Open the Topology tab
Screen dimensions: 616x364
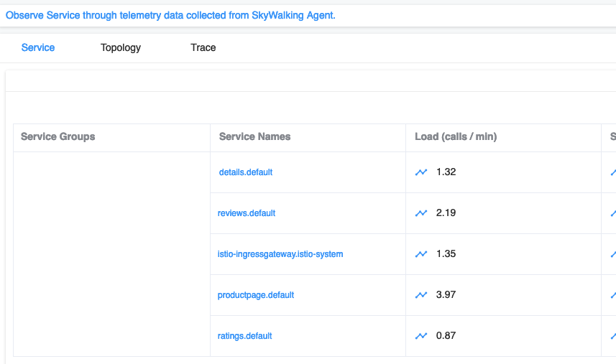click(x=121, y=47)
